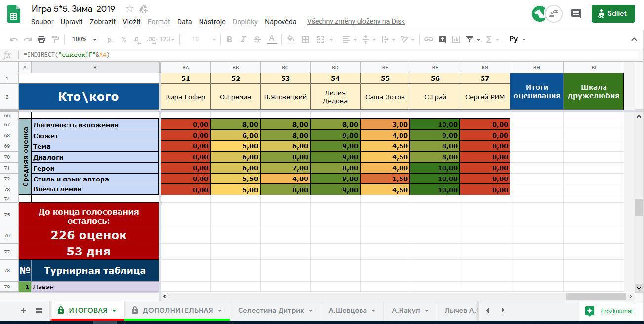Viewport: 644px width, 324px height.
Task: Add a new sheet with the plus icon
Action: pyautogui.click(x=23, y=310)
